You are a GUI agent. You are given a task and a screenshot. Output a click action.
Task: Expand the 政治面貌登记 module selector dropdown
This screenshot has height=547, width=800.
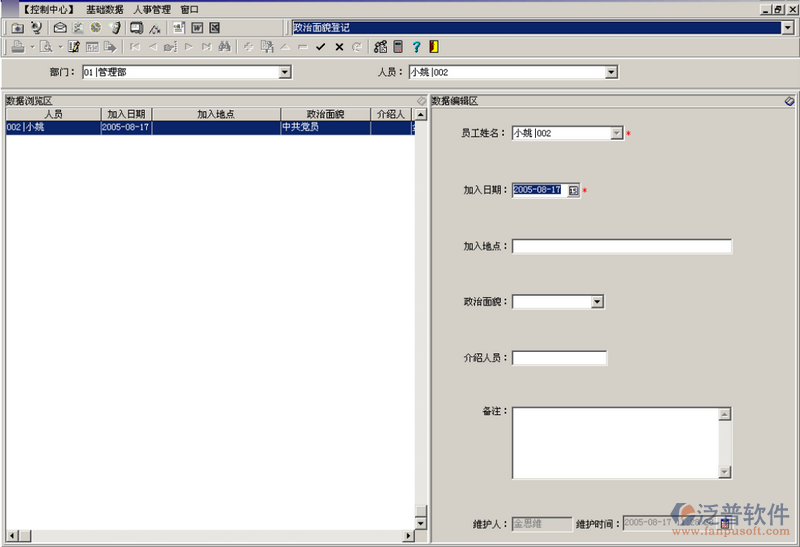[788, 27]
